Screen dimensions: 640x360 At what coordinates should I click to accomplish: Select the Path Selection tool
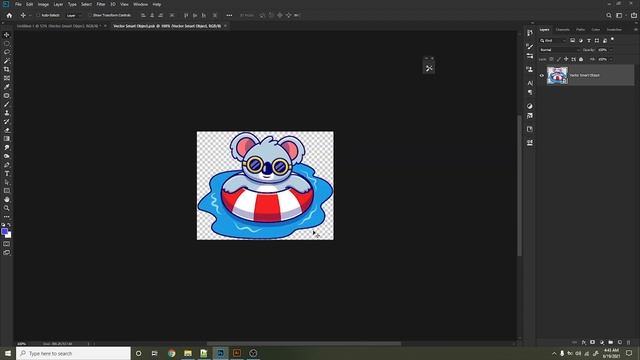click(7, 182)
